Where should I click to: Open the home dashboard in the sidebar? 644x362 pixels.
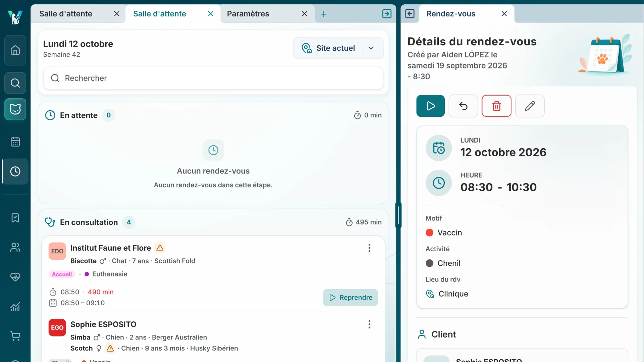point(15,50)
